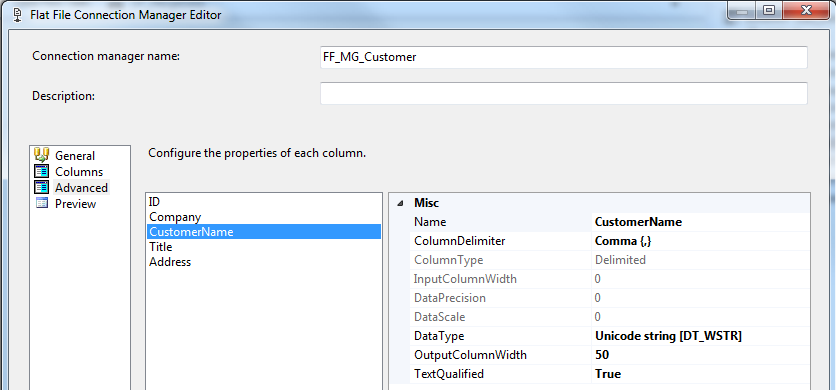Viewport: 836px width, 390px height.
Task: Click the Advanced page icon
Action: click(42, 187)
